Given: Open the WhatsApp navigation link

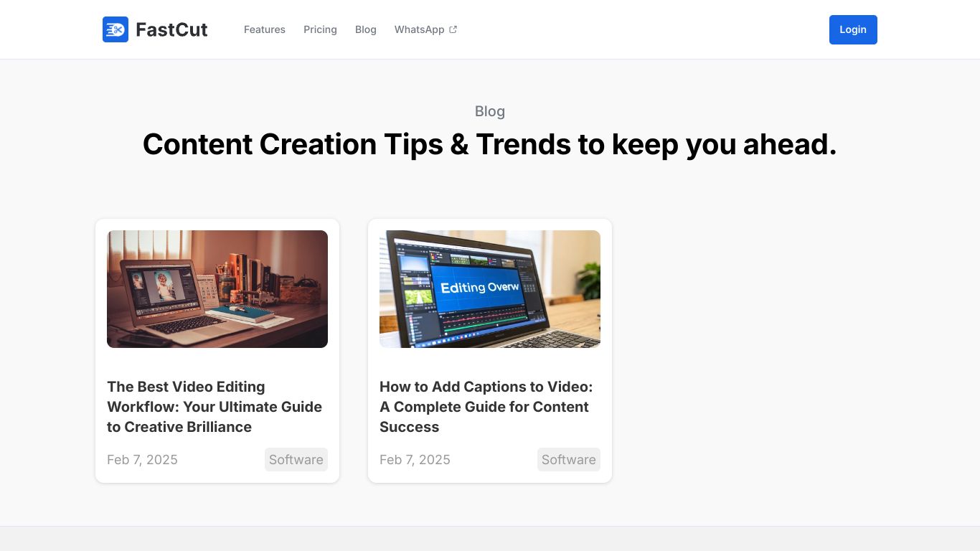Looking at the screenshot, I should (x=419, y=29).
